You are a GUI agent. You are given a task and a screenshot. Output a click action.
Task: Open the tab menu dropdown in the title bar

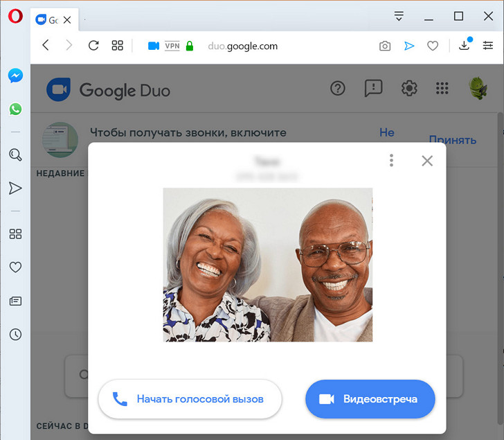click(399, 16)
